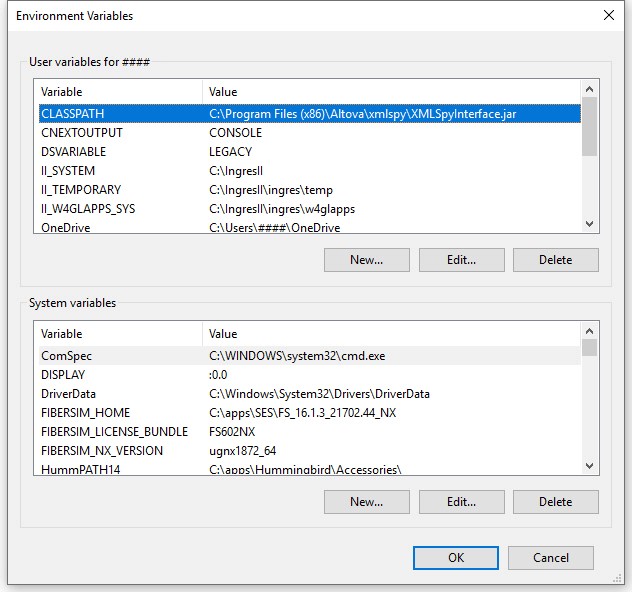Viewport: 632px width, 592px height.
Task: Click Value column header in System variables
Action: click(x=390, y=334)
